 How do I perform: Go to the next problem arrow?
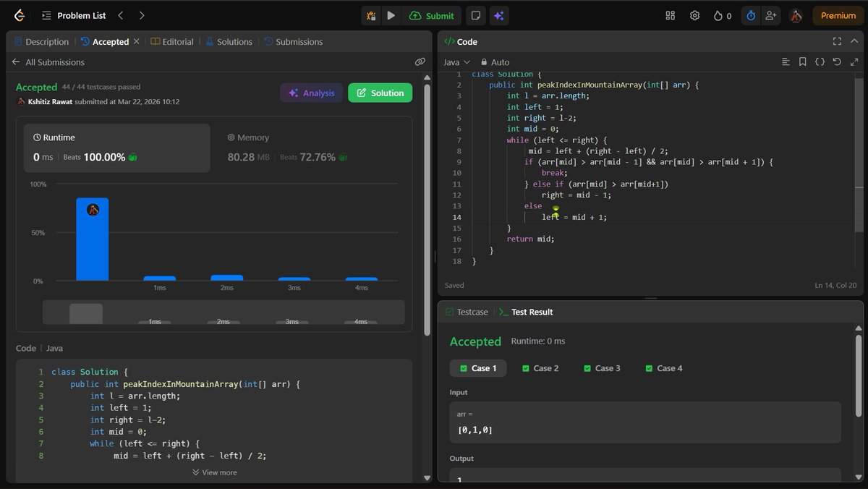click(141, 15)
